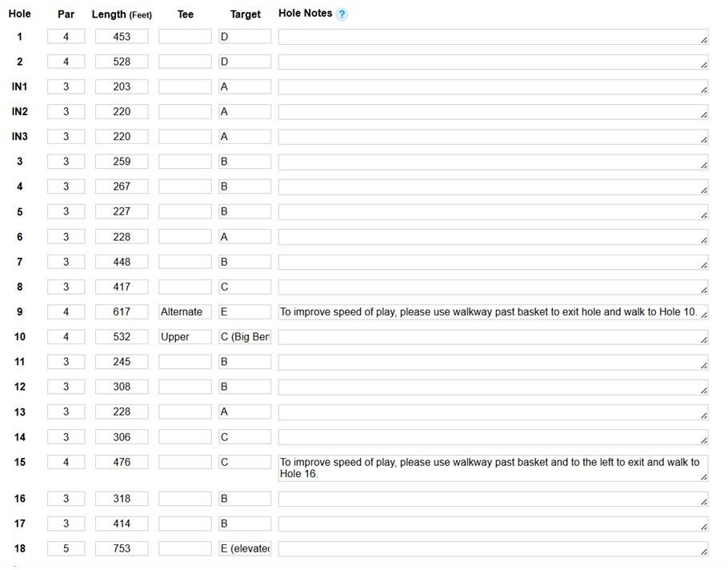Click the Target field for hole 18
Screen dimensions: 728x570
(x=245, y=549)
